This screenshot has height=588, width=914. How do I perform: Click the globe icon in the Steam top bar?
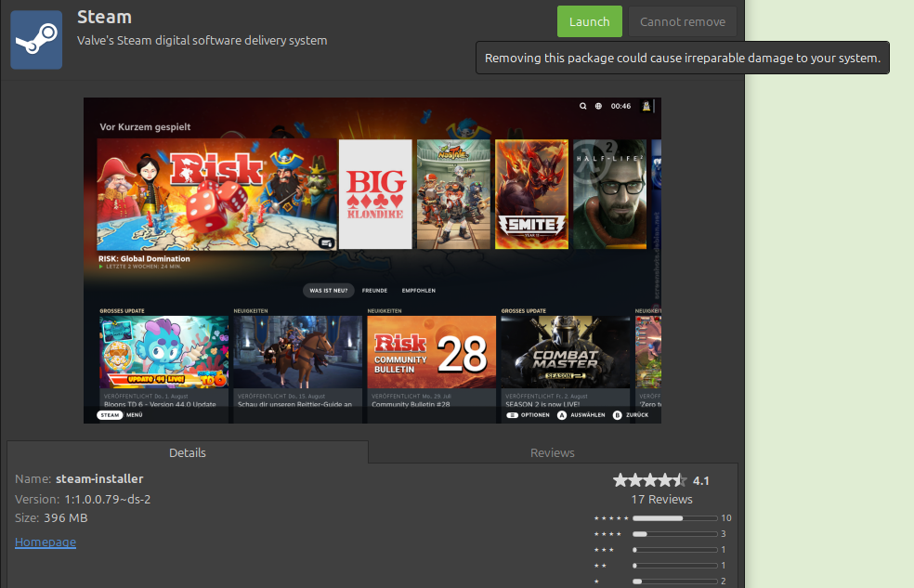point(597,106)
